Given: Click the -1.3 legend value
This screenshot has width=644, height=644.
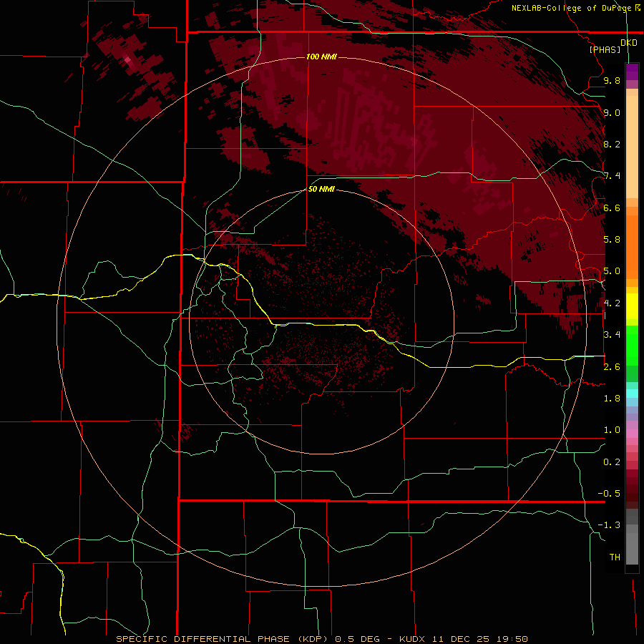Looking at the screenshot, I should pyautogui.click(x=609, y=525).
